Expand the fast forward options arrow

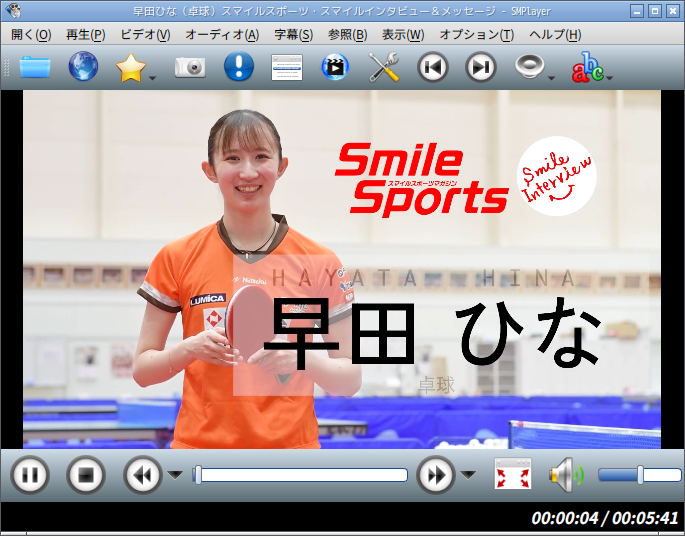(x=468, y=474)
